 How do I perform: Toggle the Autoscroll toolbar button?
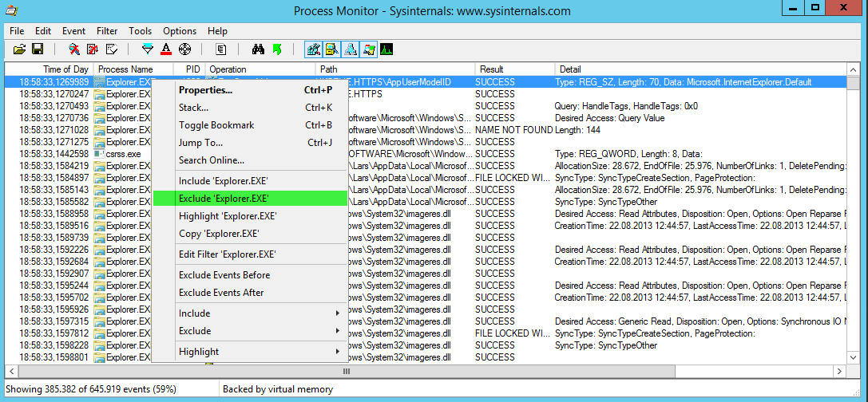pyautogui.click(x=93, y=49)
